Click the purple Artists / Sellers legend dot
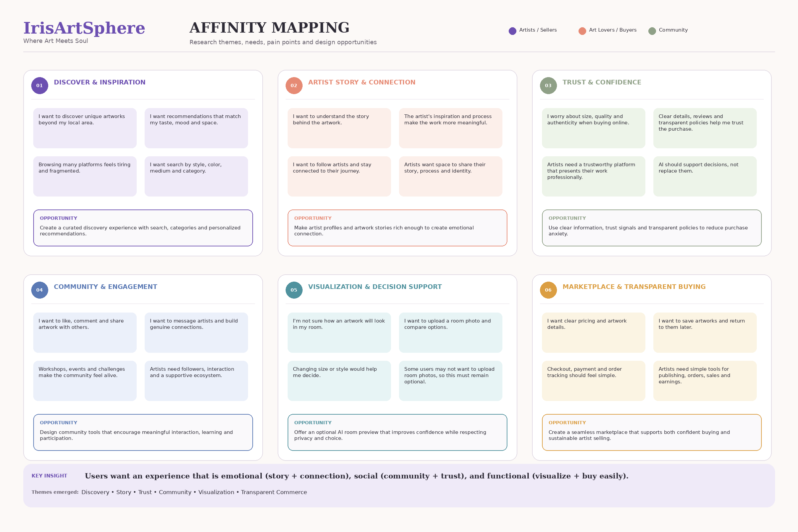This screenshot has width=798, height=532. pyautogui.click(x=512, y=31)
